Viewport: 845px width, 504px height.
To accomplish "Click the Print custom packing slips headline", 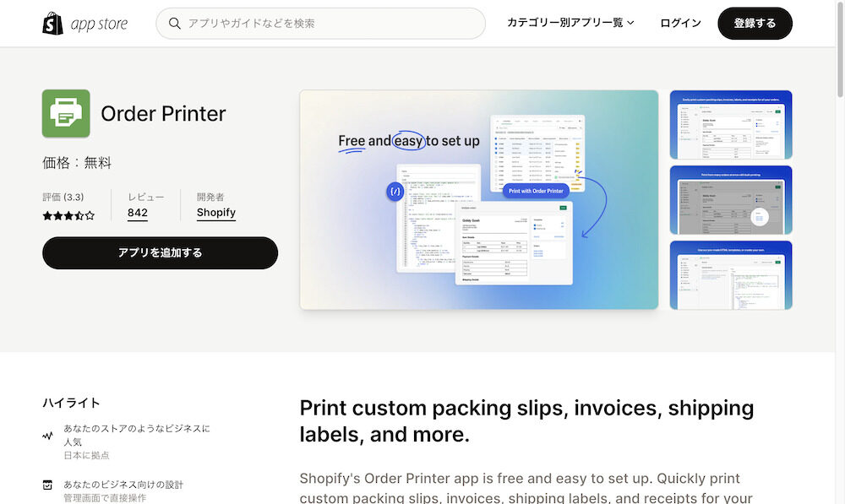I will click(526, 421).
